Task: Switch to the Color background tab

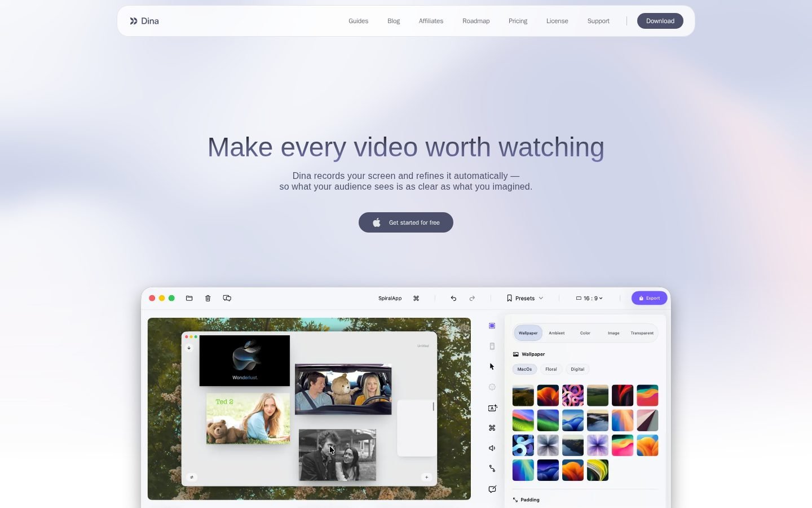Action: click(x=585, y=333)
